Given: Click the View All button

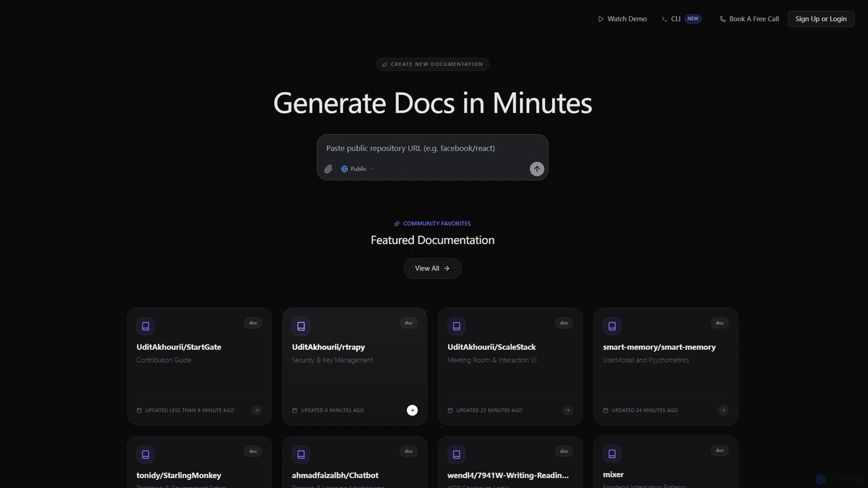Looking at the screenshot, I should (x=433, y=268).
